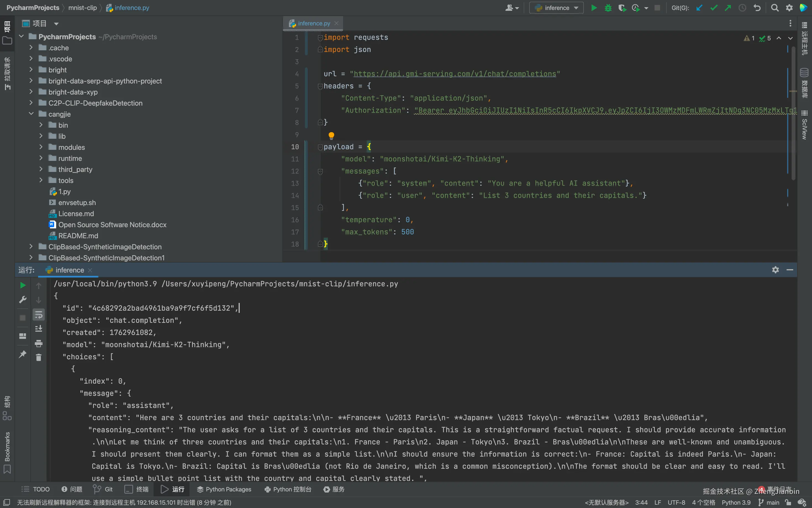
Task: Toggle soft-wrap in the run console
Action: click(x=39, y=315)
